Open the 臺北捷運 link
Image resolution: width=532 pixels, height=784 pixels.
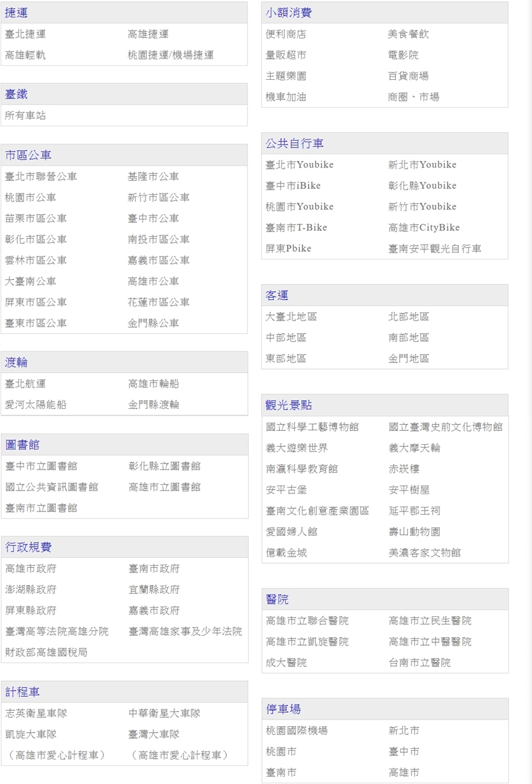pyautogui.click(x=25, y=34)
